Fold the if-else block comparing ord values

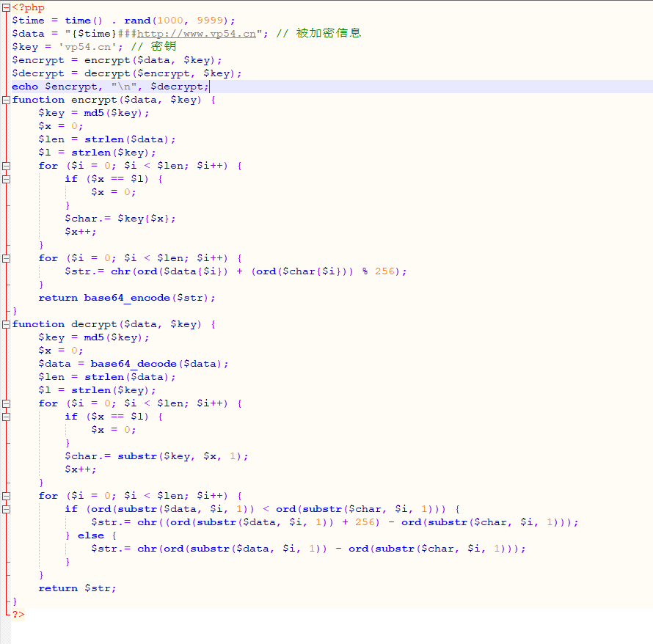click(6, 509)
